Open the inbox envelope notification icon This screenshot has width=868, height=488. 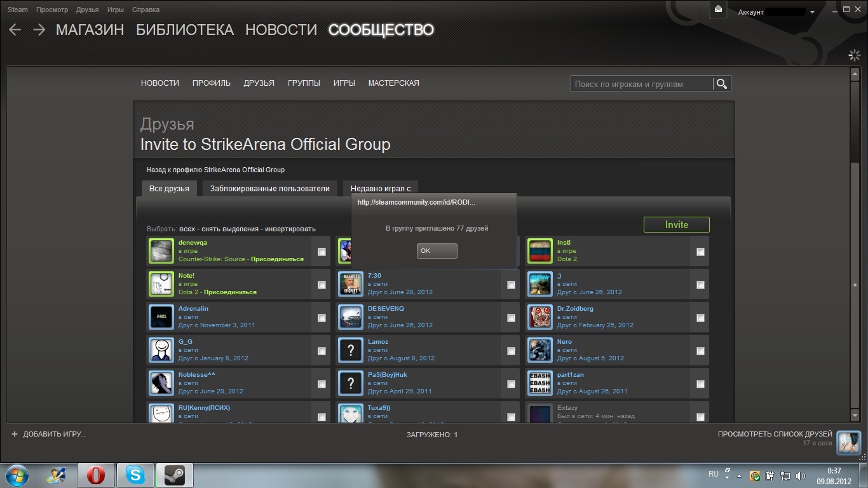pyautogui.click(x=718, y=10)
